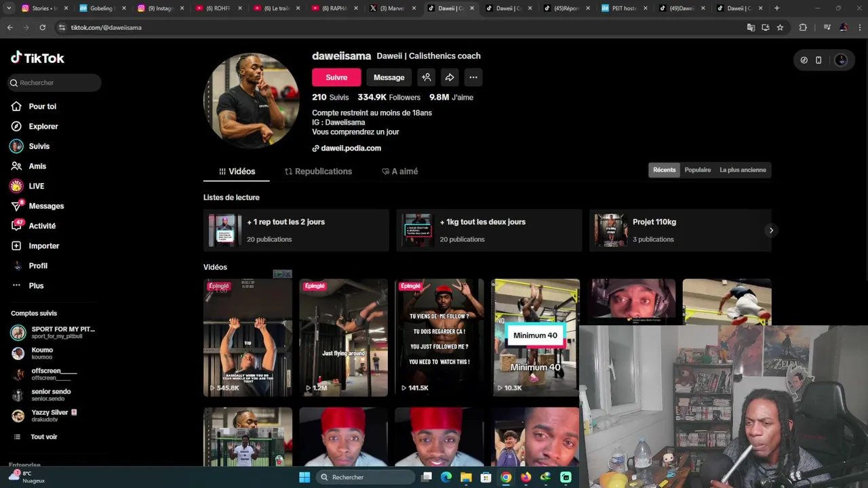Image resolution: width=868 pixels, height=488 pixels.
Task: Open Profil from the sidebar
Action: pos(38,266)
